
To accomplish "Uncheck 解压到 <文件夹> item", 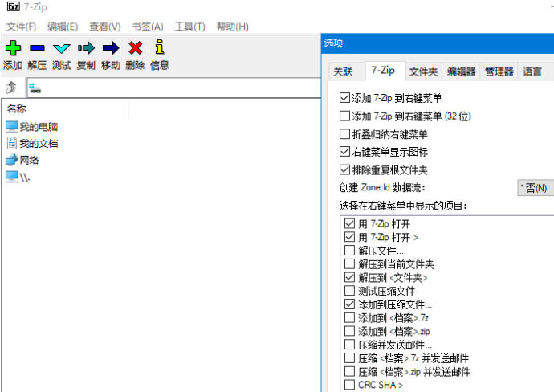I will point(349,277).
